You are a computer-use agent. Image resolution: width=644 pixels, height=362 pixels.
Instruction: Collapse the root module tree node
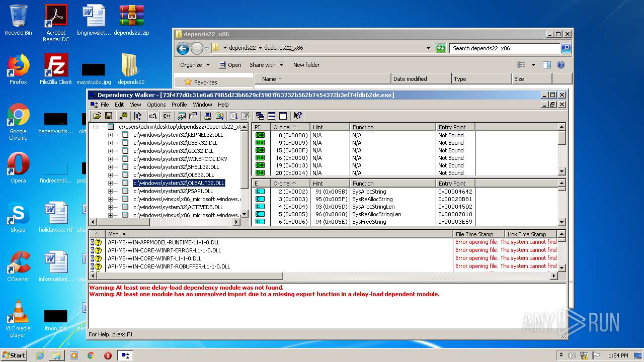coord(96,127)
